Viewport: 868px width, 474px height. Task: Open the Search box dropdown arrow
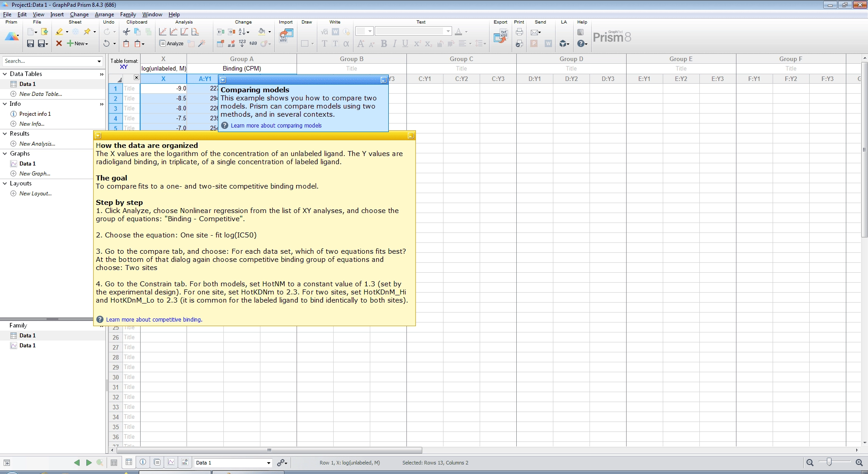99,61
